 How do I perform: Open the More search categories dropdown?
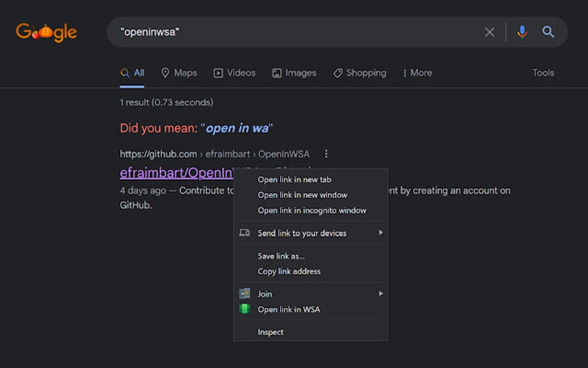[417, 73]
